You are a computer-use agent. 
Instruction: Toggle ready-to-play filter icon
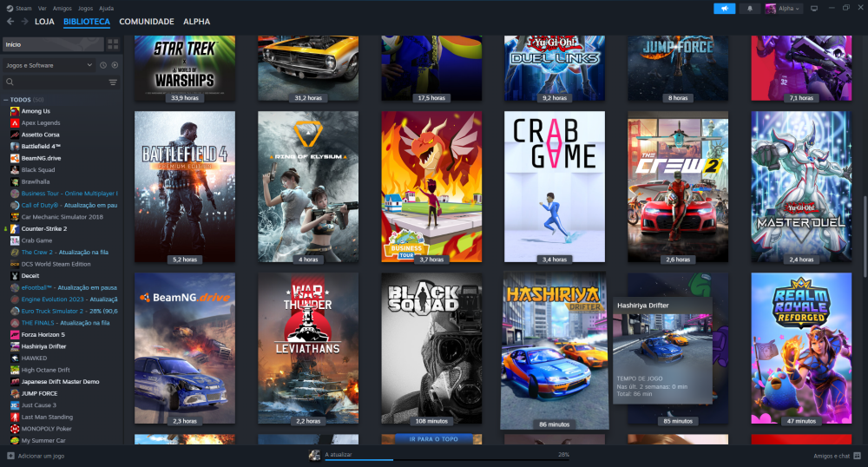115,65
